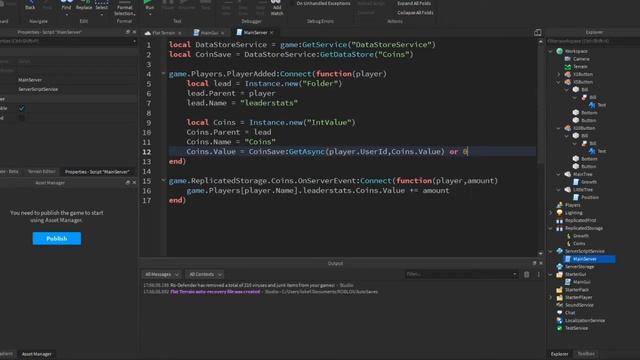Screen dimensions: 640x360
Task: Click the Back navigate button
Action: pos(30,6)
